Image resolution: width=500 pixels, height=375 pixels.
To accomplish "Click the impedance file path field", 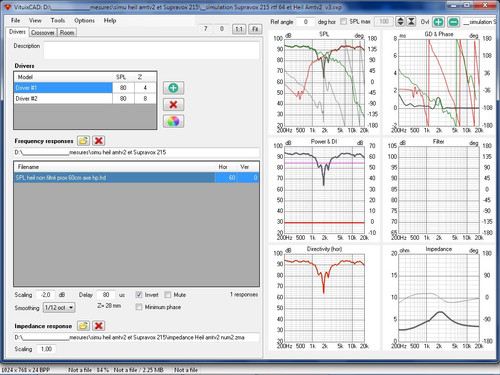I will point(137,338).
